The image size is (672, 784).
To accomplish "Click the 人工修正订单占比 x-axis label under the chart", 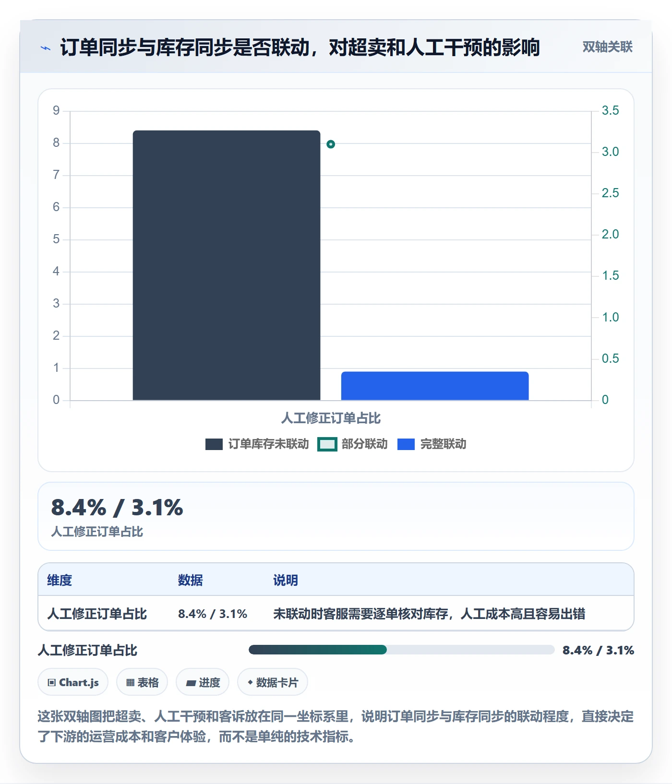I will point(331,418).
